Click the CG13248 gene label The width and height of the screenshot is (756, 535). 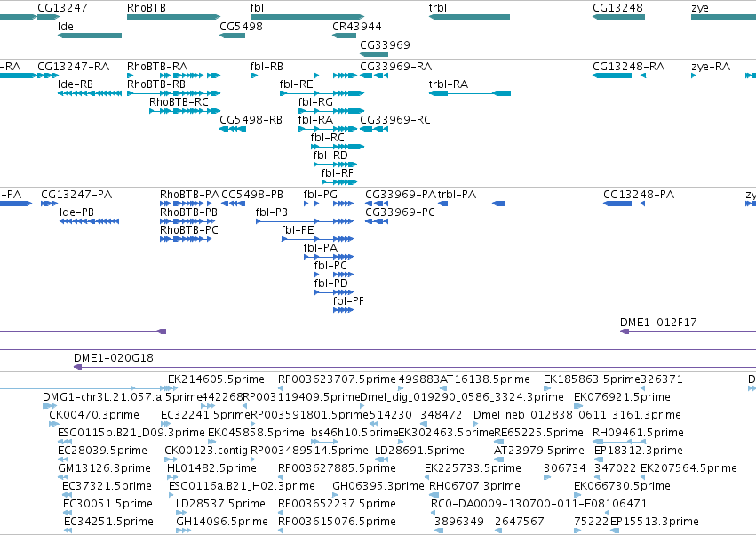click(617, 8)
